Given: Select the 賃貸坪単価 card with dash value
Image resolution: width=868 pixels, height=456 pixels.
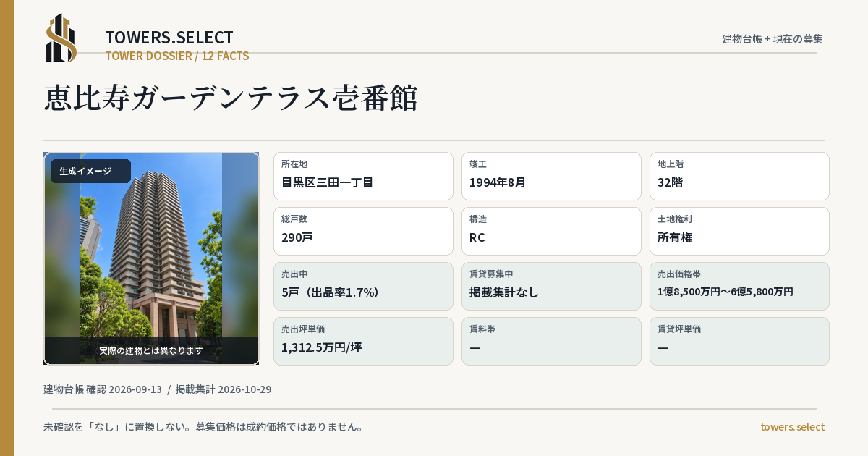Looking at the screenshot, I should pos(739,341).
